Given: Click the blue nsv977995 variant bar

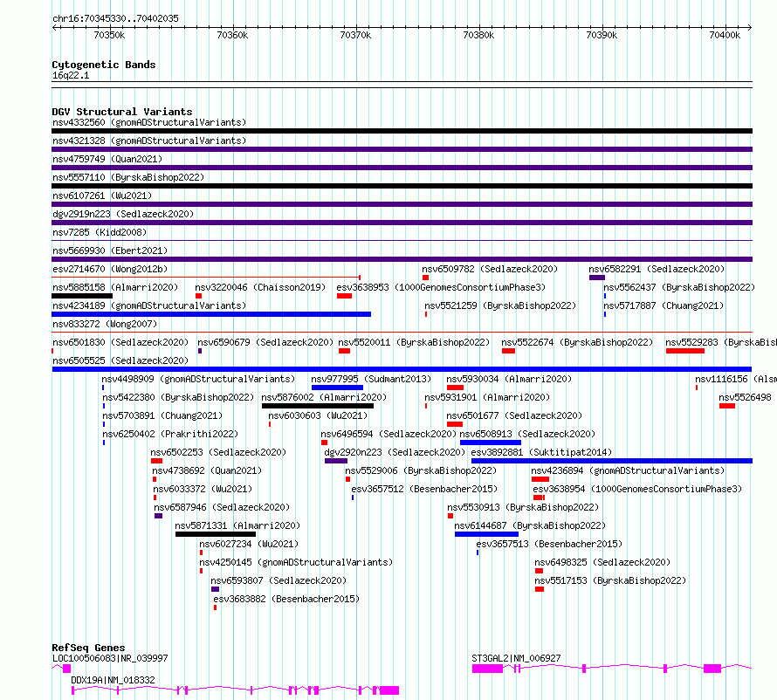Looking at the screenshot, I should point(337,388).
